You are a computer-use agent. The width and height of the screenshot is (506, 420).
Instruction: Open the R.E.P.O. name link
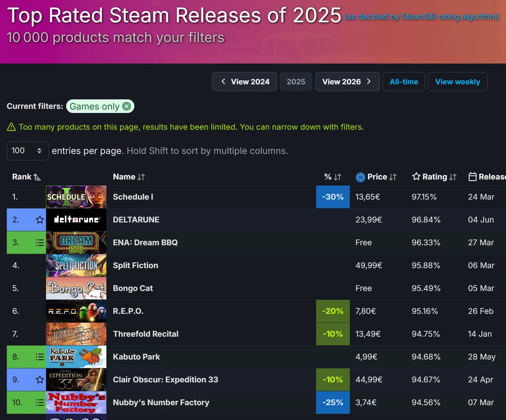128,311
